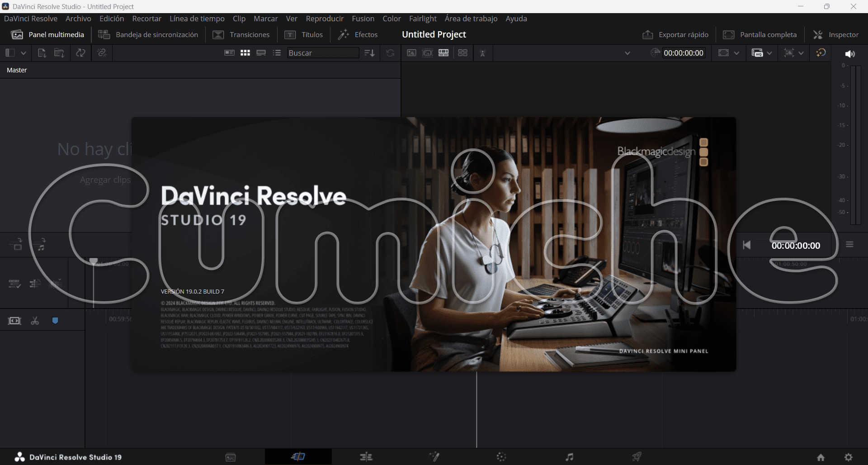Image resolution: width=868 pixels, height=465 pixels.
Task: Open the Línea de tiempo menu
Action: pos(197,19)
